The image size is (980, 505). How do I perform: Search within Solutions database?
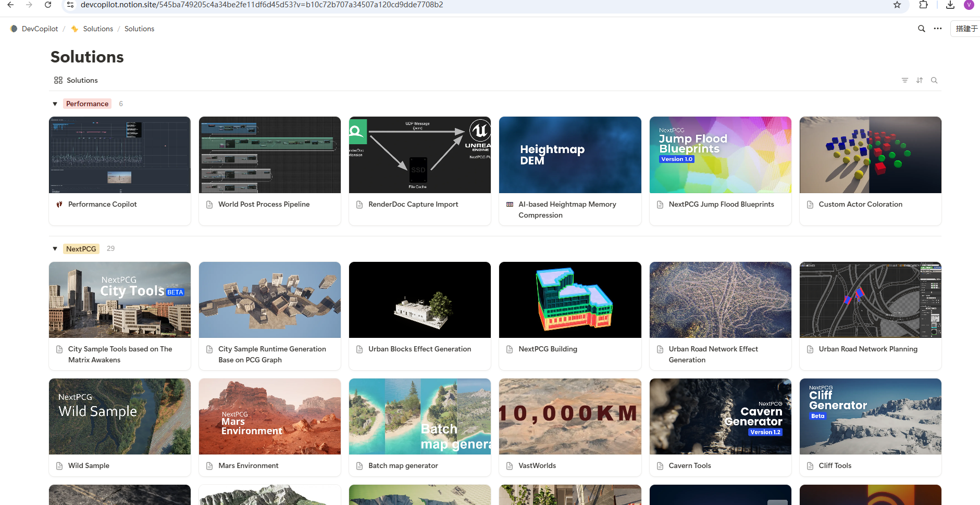(934, 80)
